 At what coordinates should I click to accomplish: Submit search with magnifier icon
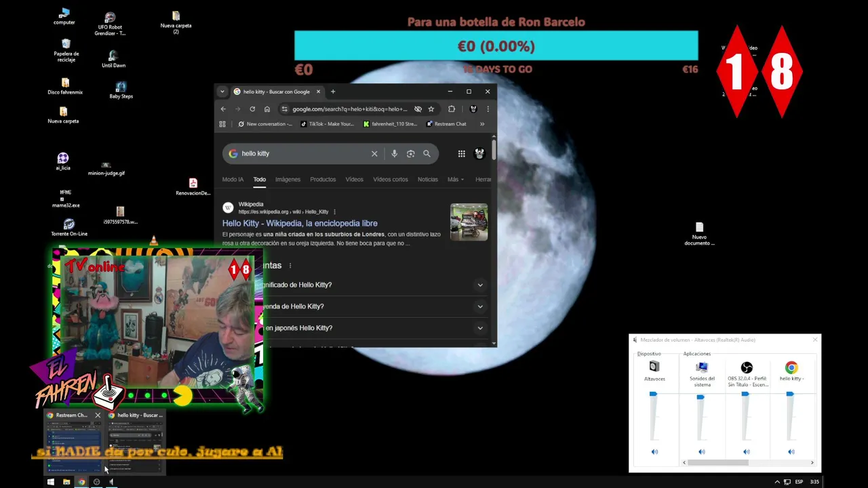pyautogui.click(x=427, y=154)
